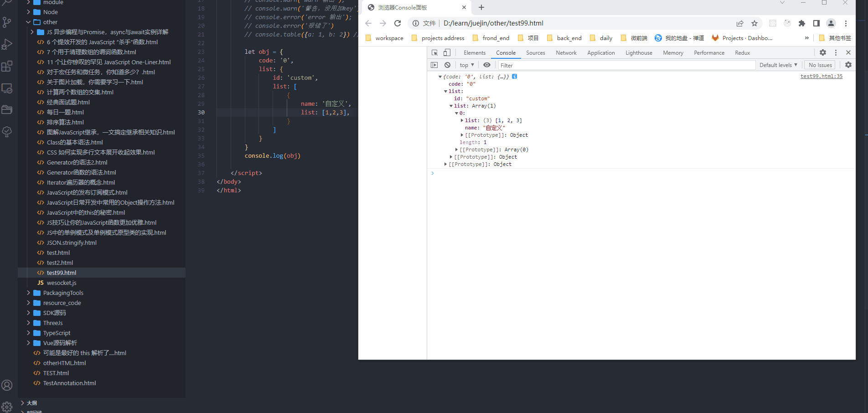This screenshot has height=413, width=868.
Task: Open the Accounts icon in activity bar
Action: (7, 385)
